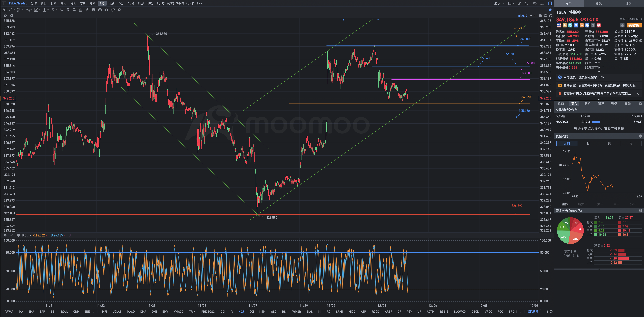Toggle the blue pin icon
The image size is (644, 317).
point(550,10)
